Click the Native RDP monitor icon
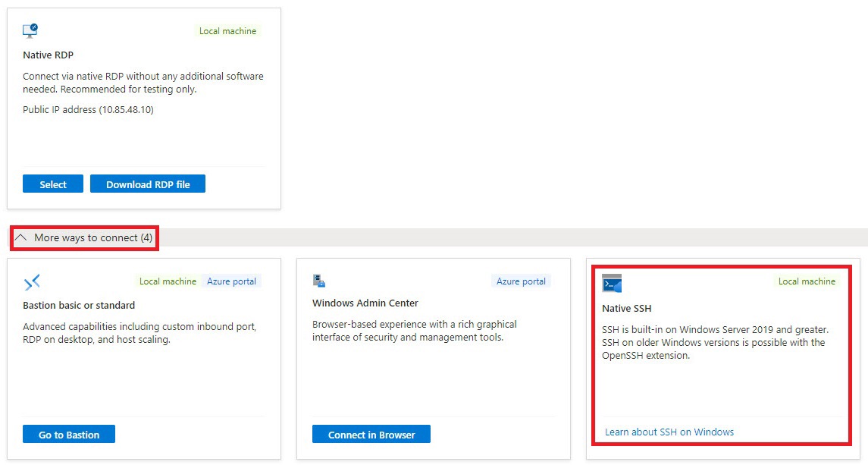The width and height of the screenshot is (868, 465). pyautogui.click(x=30, y=30)
